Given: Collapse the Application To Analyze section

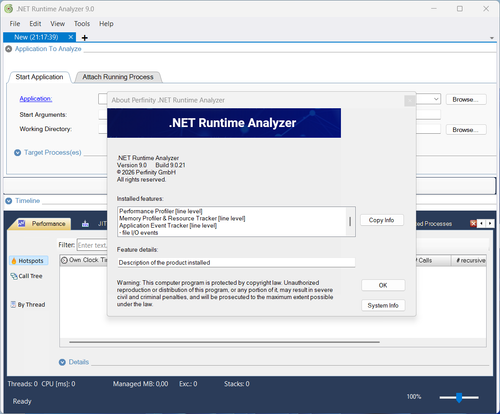Looking at the screenshot, I should point(9,49).
